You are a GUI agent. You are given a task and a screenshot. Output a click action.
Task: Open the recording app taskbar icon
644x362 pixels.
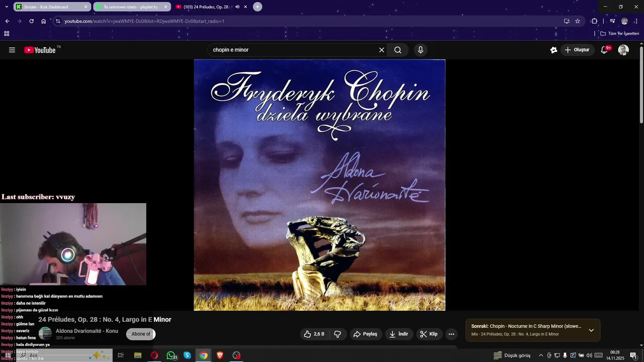[x=236, y=355]
